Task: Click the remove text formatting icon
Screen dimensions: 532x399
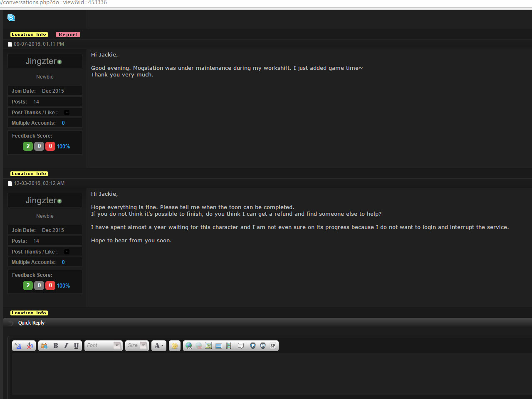Action: 30,346
